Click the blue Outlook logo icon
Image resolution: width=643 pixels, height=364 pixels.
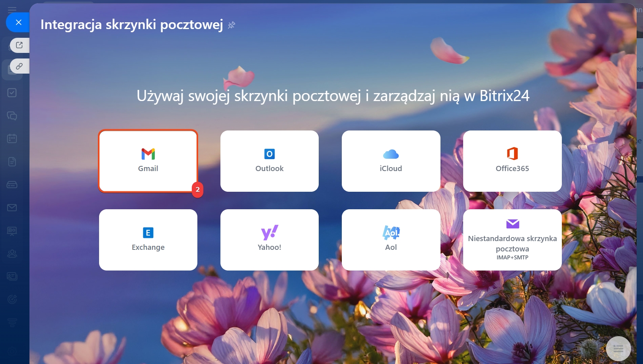pos(269,154)
